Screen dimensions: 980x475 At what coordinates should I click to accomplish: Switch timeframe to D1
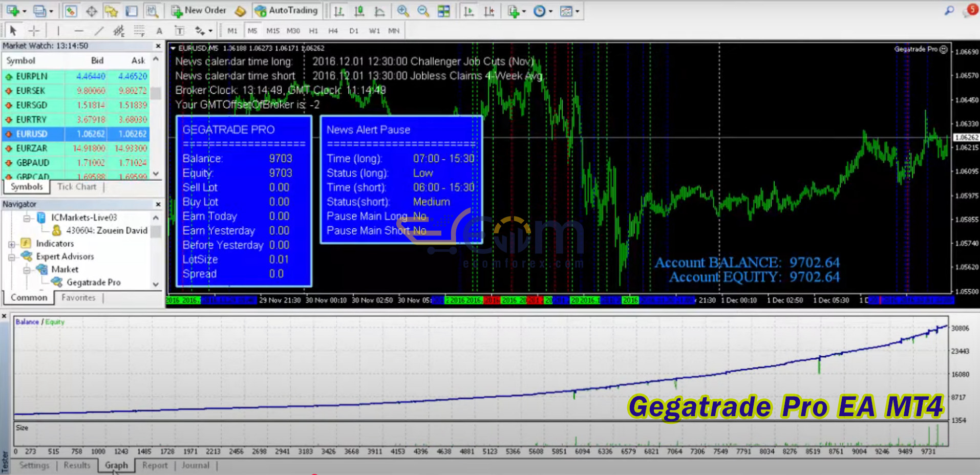pos(354,31)
